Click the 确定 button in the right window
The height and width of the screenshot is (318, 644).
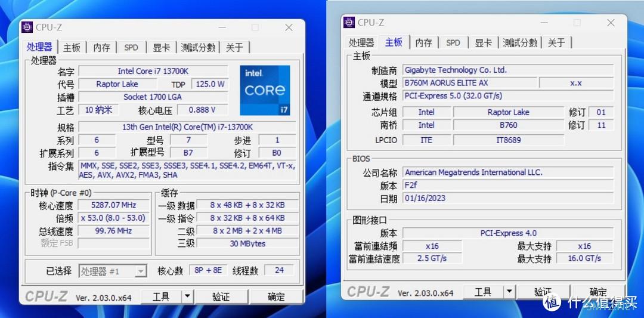point(598,292)
